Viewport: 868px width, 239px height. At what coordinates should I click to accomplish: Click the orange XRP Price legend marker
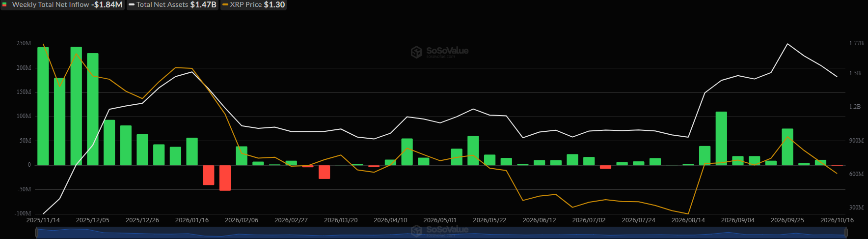coord(225,4)
